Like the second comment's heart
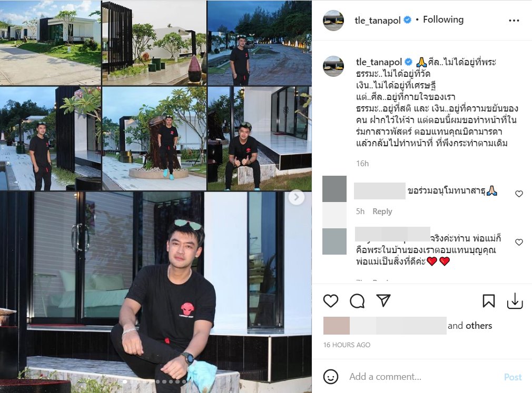This screenshot has height=393, width=532. (x=519, y=242)
